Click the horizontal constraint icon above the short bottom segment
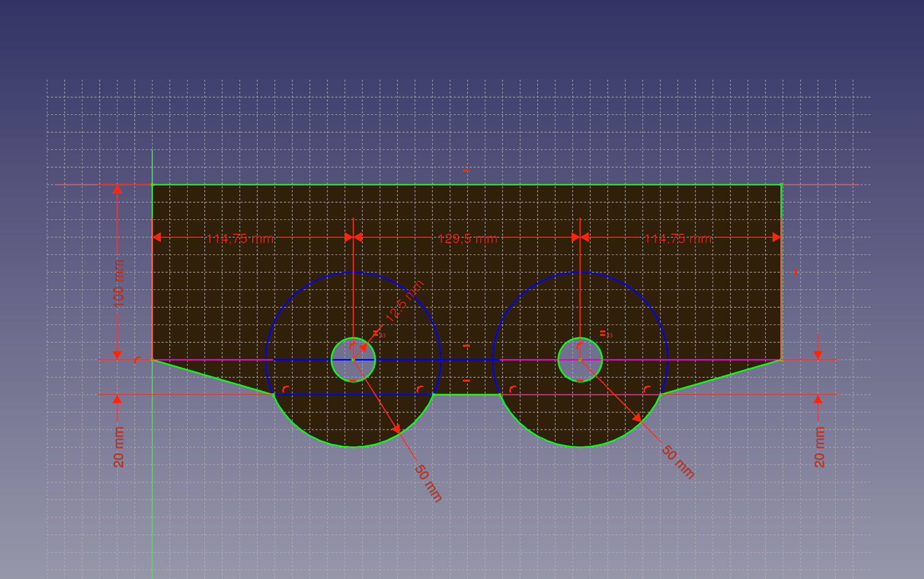This screenshot has width=924, height=579. point(466,381)
